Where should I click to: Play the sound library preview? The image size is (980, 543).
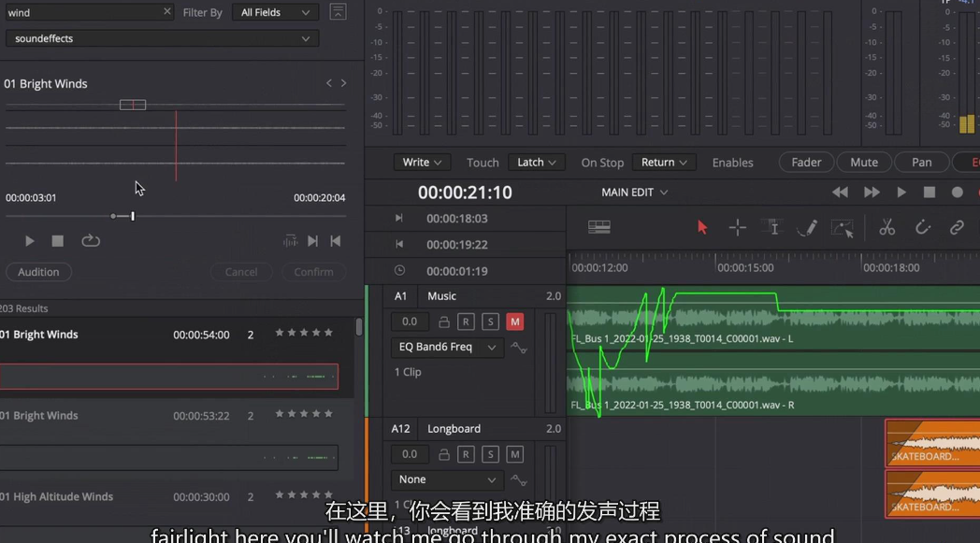coord(30,241)
